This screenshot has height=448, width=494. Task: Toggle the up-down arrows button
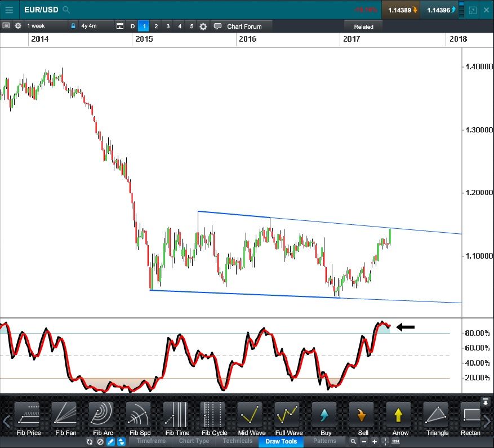(121, 442)
